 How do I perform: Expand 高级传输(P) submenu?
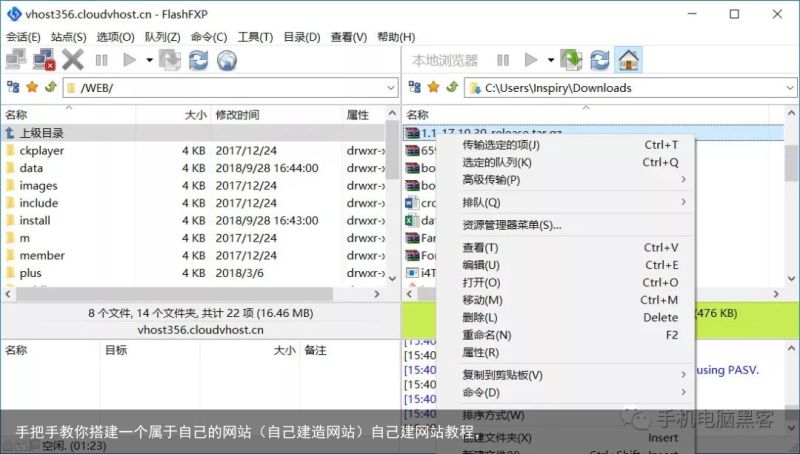point(565,180)
